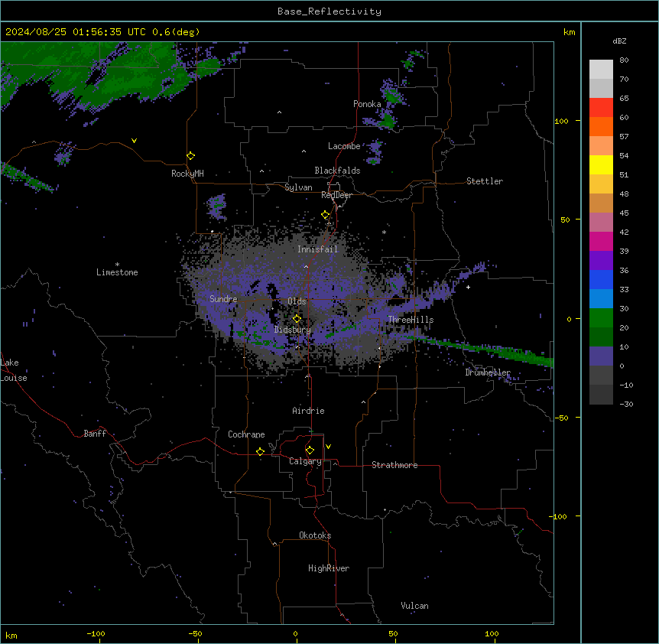Viewport: 659px width, 644px height.
Task: Click the dBZ legend heading
Action: pos(619,41)
